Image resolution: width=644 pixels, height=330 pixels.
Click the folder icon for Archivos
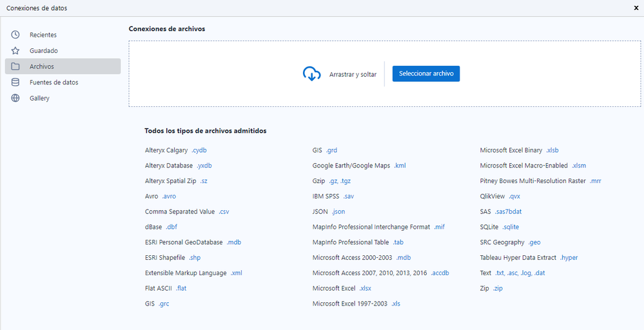[15, 66]
